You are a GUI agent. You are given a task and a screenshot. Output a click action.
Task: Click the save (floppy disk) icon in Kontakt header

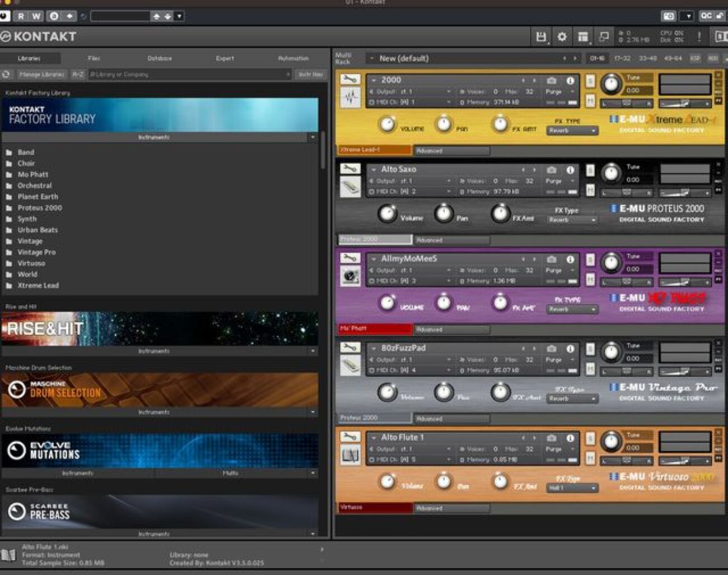[541, 37]
